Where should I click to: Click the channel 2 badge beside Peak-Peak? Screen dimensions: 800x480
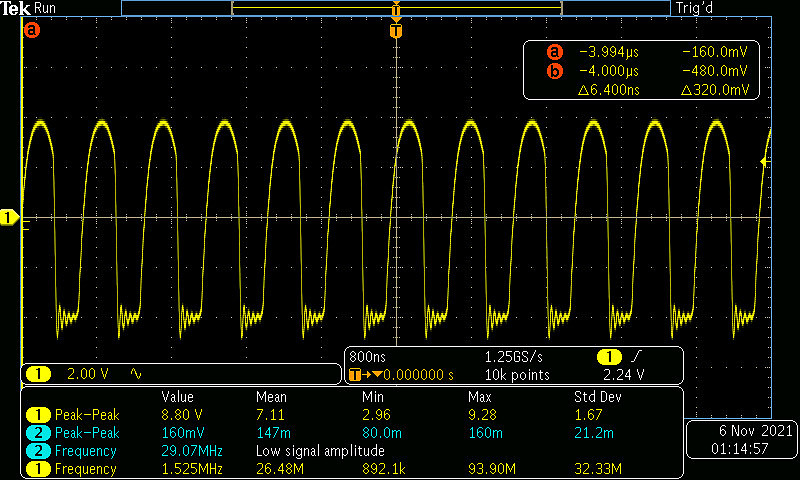coord(38,433)
